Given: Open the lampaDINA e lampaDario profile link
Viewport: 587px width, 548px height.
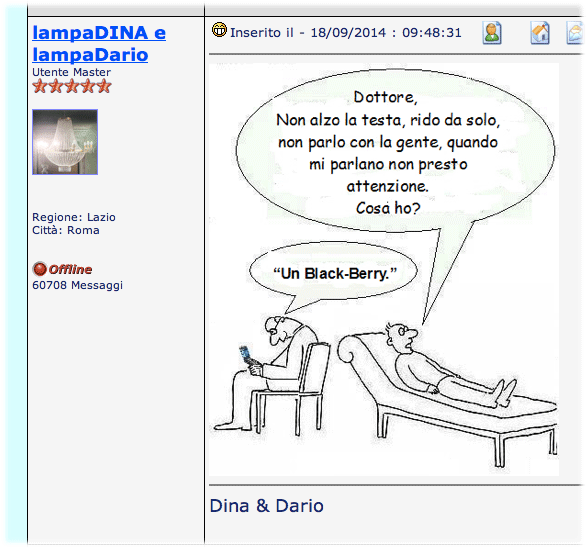Looking at the screenshot, I should click(99, 43).
